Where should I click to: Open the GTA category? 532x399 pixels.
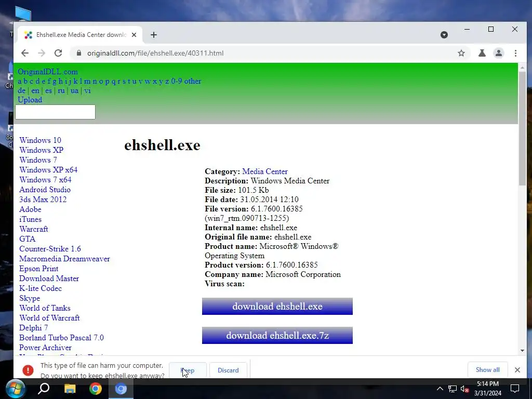coord(27,239)
